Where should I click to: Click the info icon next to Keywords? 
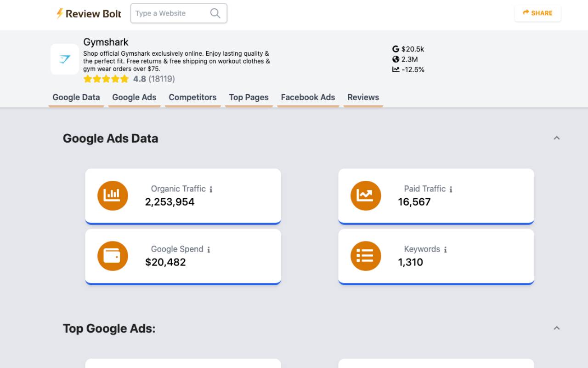pyautogui.click(x=445, y=249)
